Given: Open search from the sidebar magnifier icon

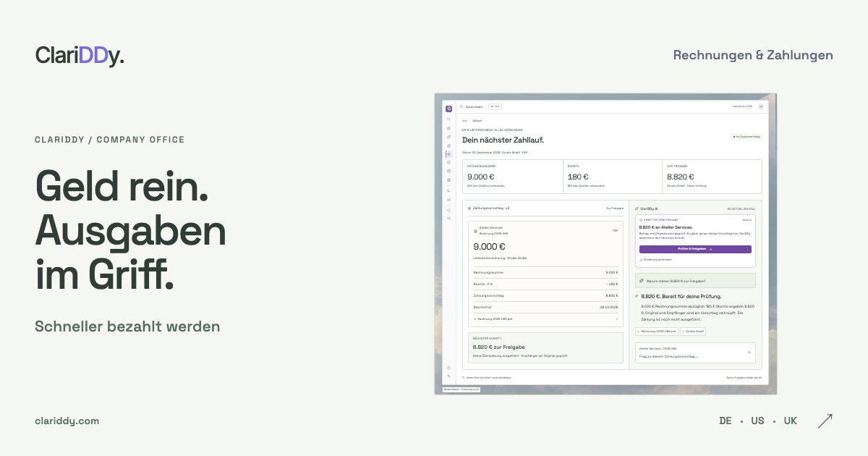Looking at the screenshot, I should [x=448, y=119].
